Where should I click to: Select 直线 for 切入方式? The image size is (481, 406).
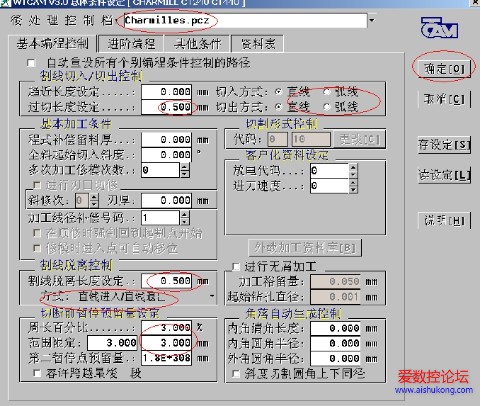pos(278,92)
